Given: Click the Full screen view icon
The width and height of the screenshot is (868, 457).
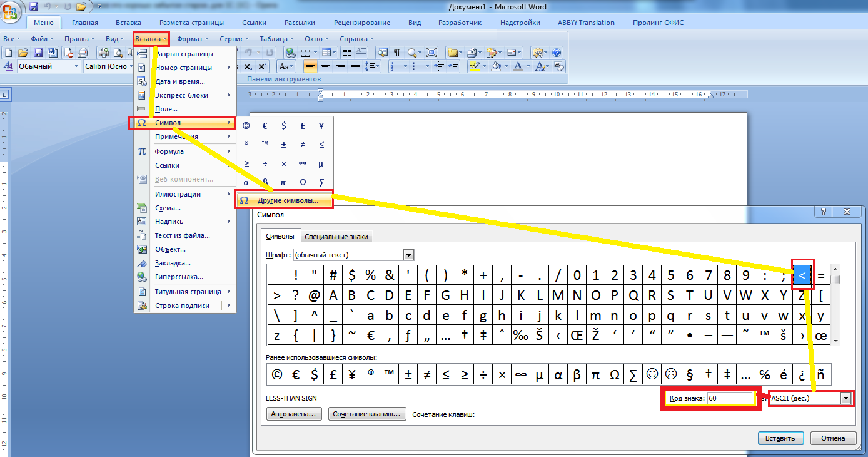Looking at the screenshot, I should click(x=431, y=53).
